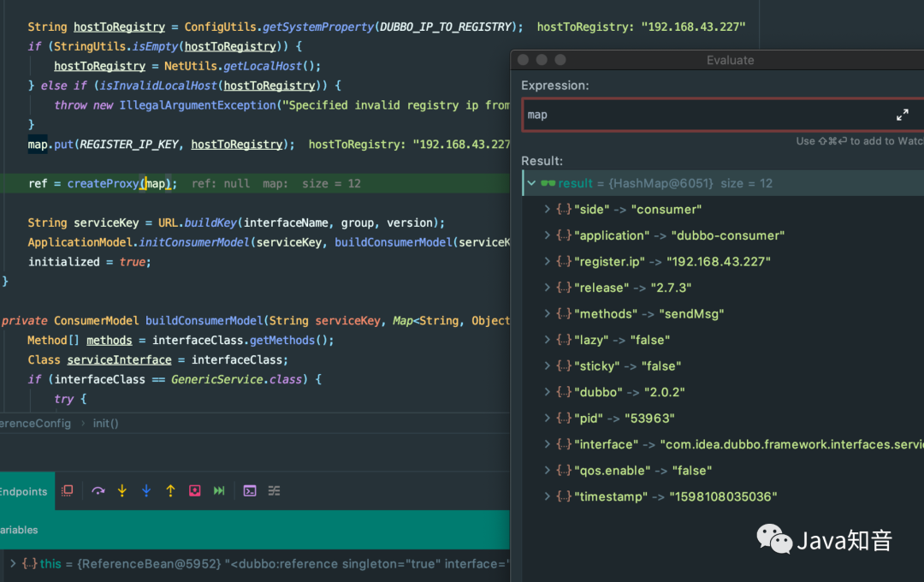The height and width of the screenshot is (582, 924).
Task: Click the Drop Frame icon
Action: pyautogui.click(x=194, y=490)
